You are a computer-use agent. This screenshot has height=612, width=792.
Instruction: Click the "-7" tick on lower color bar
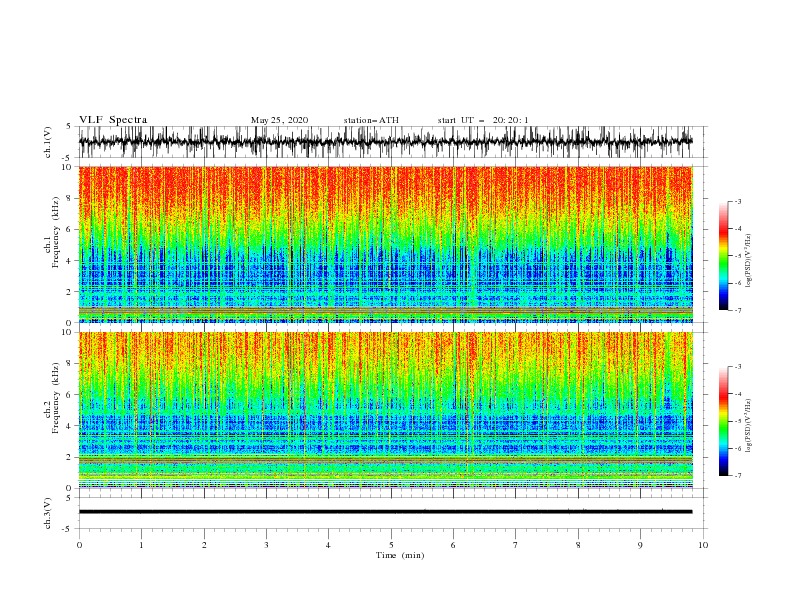(x=738, y=475)
